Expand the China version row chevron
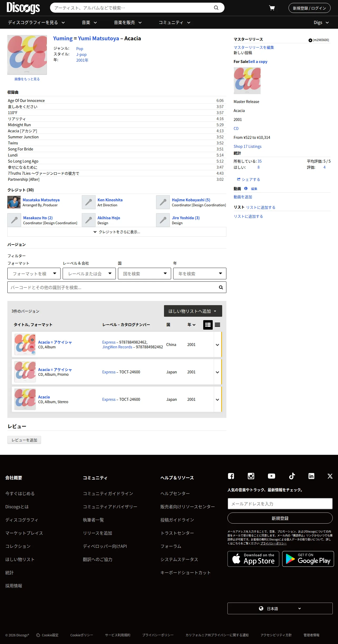This screenshot has width=338, height=644. (217, 345)
